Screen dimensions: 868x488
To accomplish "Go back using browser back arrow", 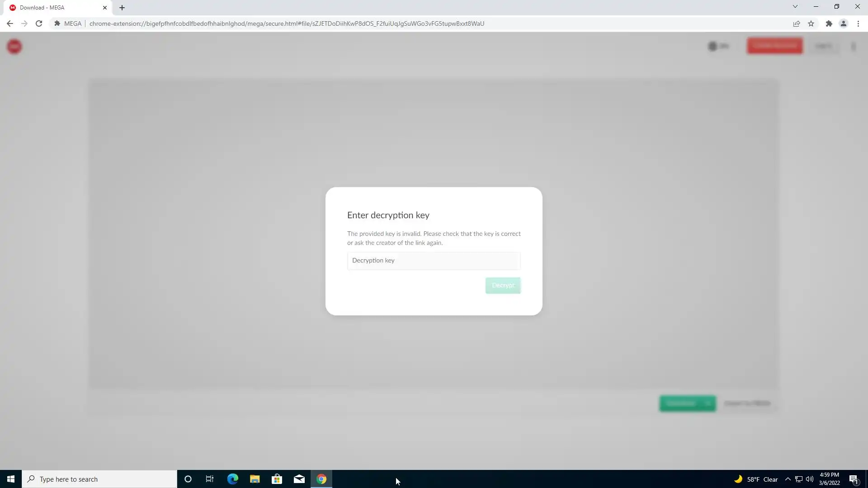I will (10, 23).
